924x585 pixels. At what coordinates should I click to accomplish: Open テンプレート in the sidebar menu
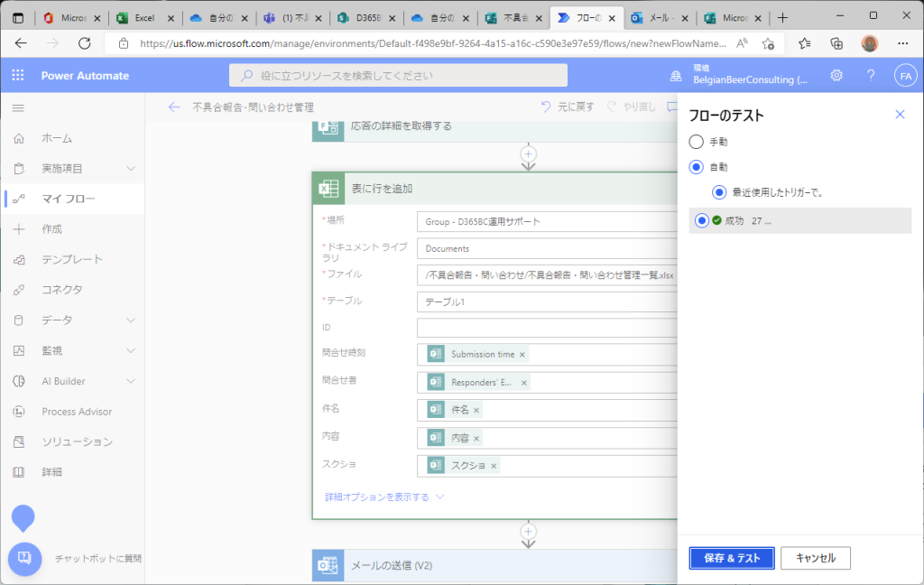tap(72, 259)
